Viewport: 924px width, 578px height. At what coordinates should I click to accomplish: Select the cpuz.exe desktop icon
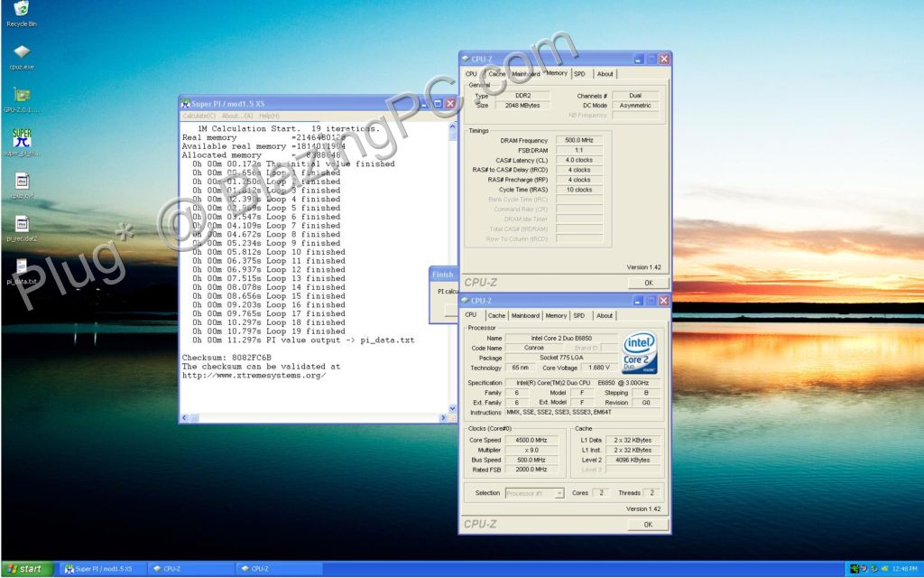tap(22, 51)
